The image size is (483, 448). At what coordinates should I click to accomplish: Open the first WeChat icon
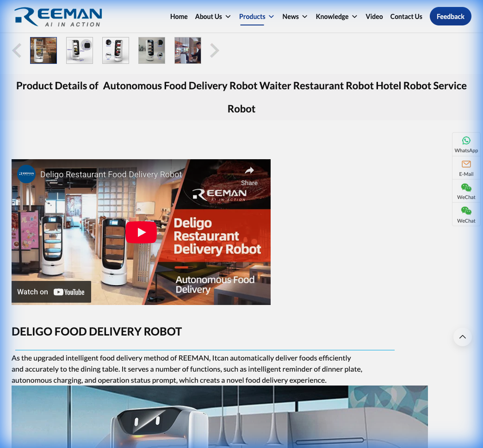pos(466,191)
